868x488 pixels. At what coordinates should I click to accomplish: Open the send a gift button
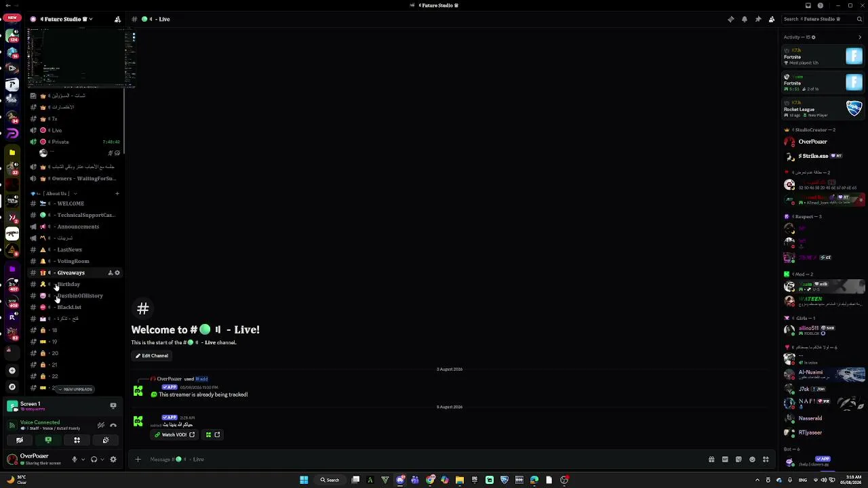[x=711, y=460]
